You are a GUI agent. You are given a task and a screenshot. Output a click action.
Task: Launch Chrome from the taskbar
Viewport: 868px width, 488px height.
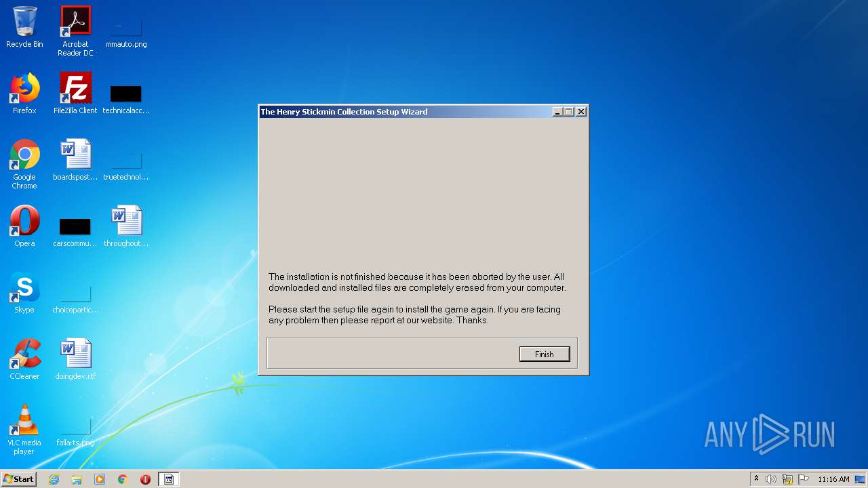click(123, 479)
